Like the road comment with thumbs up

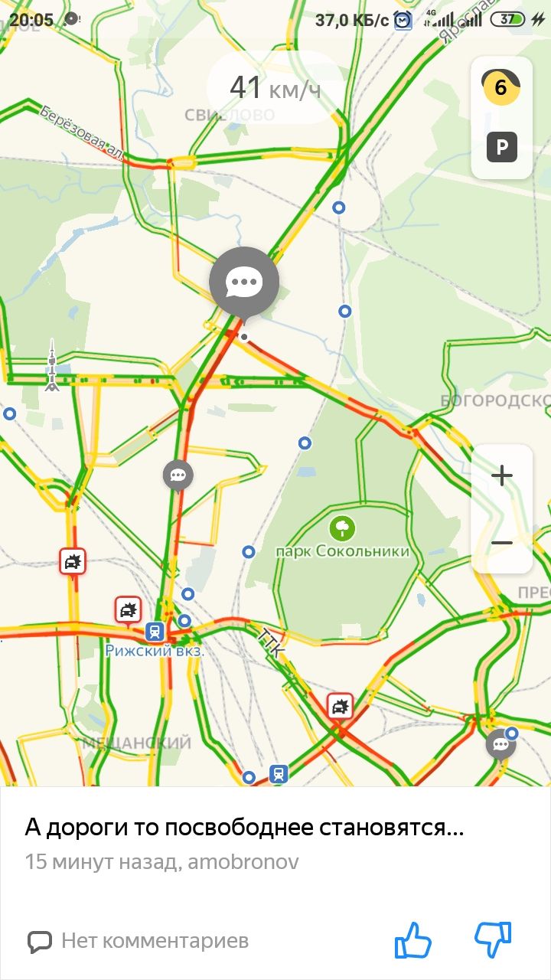[x=413, y=940]
